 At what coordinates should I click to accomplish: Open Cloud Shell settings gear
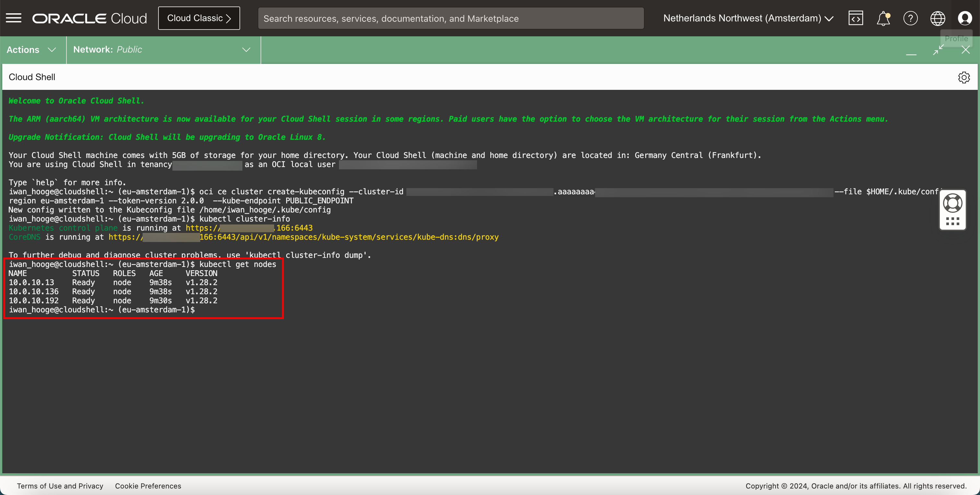pyautogui.click(x=964, y=77)
